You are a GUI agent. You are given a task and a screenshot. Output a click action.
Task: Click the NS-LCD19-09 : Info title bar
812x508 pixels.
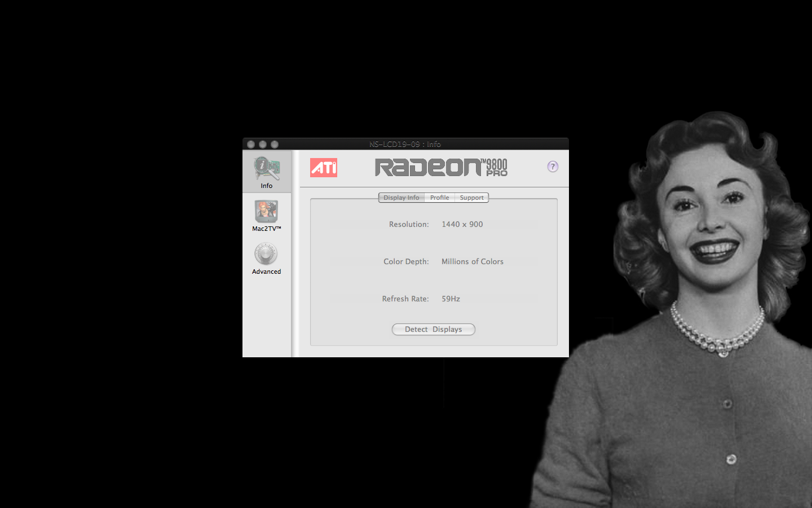pos(405,144)
